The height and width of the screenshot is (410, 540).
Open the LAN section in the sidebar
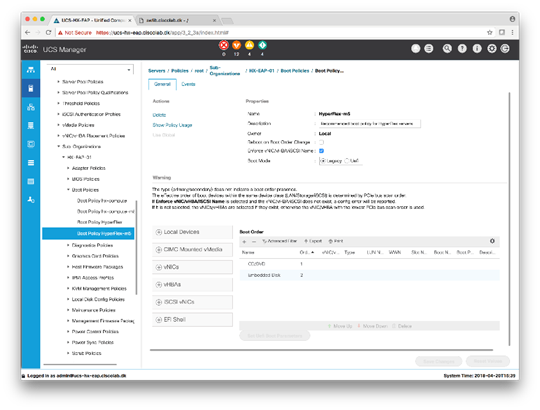coord(31,107)
